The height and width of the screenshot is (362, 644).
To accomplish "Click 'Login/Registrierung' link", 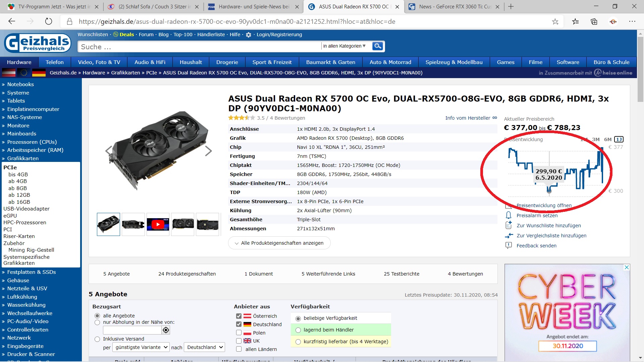I will (279, 35).
